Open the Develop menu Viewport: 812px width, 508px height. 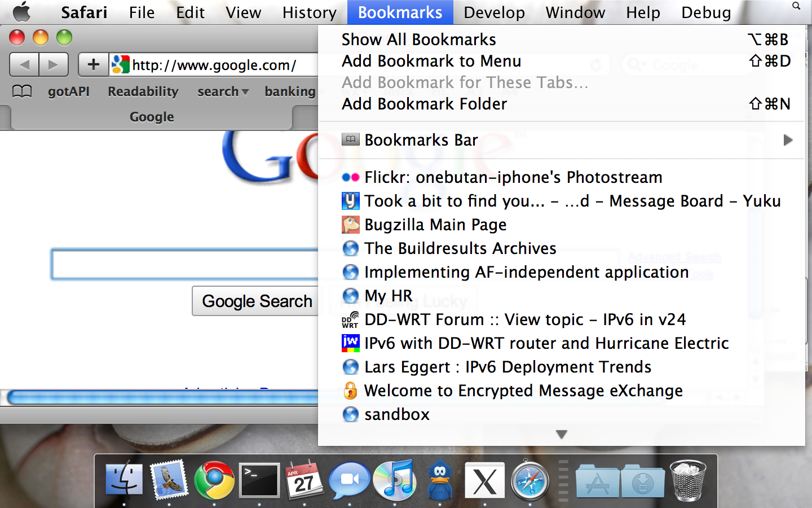pyautogui.click(x=495, y=12)
